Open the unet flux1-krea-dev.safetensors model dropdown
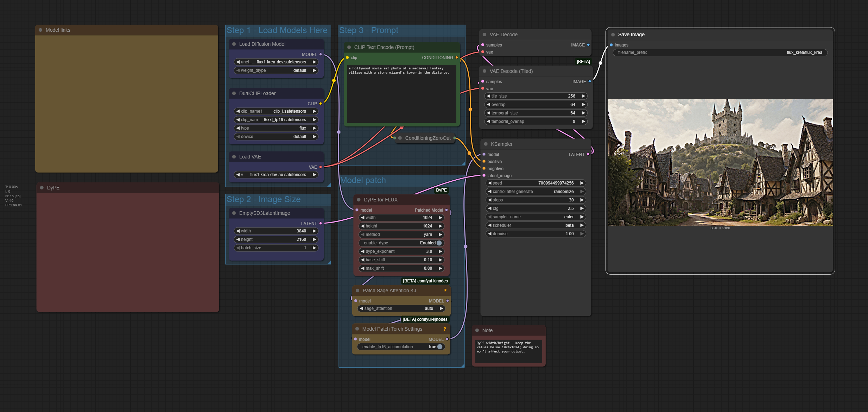This screenshot has height=412, width=868. 276,62
